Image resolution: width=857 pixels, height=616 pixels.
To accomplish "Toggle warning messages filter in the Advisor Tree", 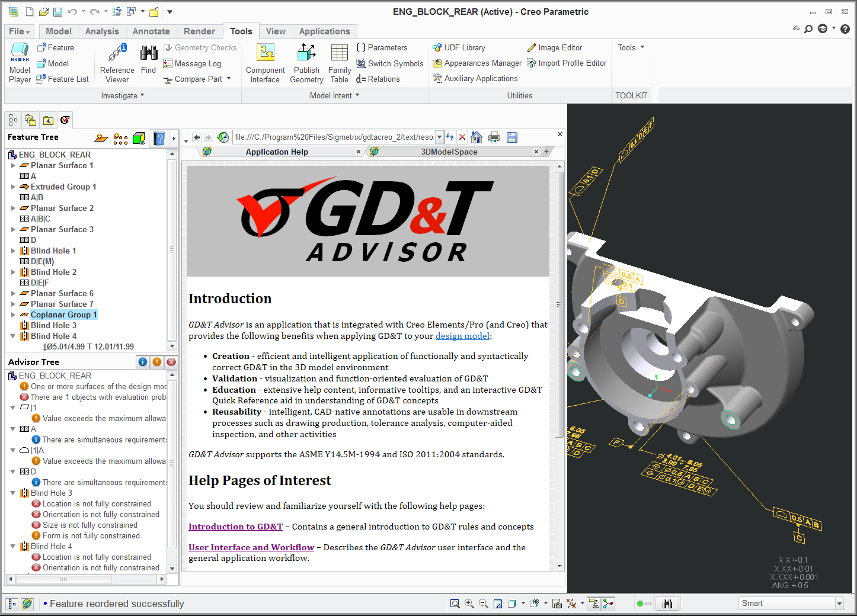I will [157, 362].
